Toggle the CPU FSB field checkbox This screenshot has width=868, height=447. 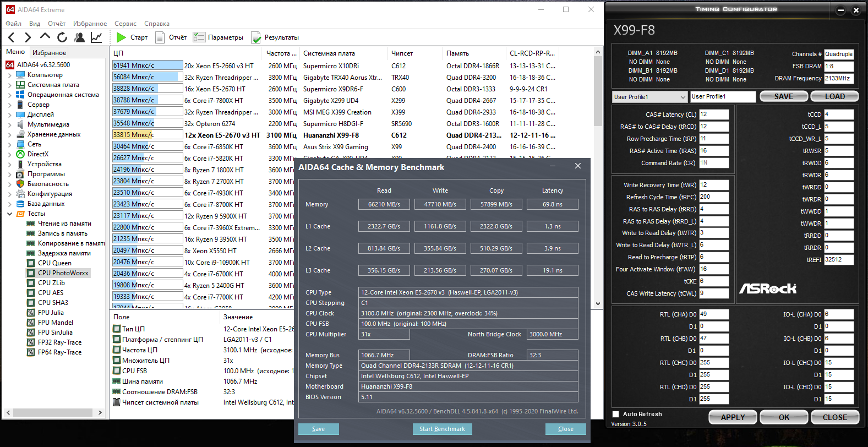[x=117, y=371]
